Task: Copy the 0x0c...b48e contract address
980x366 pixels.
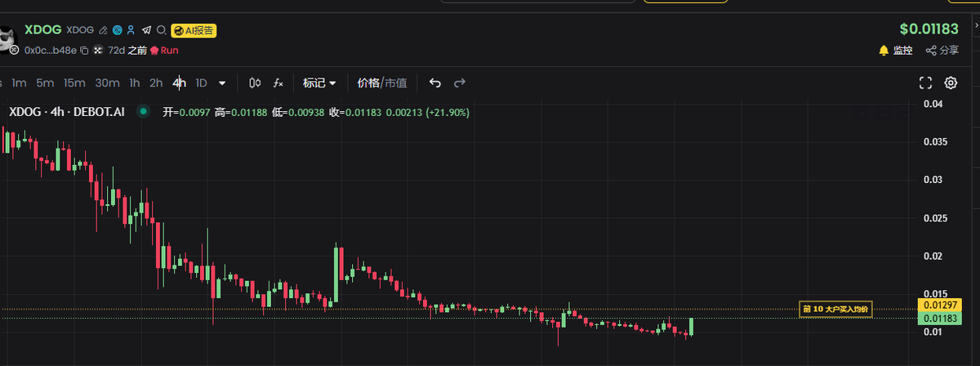Action: coord(83,51)
